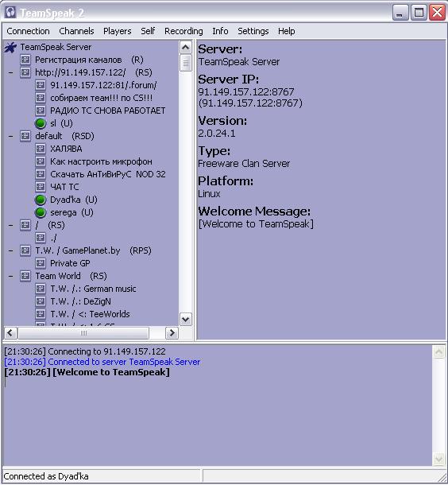
Task: Collapse the T.W. / GamePlanet.by channel
Action: pos(11,250)
